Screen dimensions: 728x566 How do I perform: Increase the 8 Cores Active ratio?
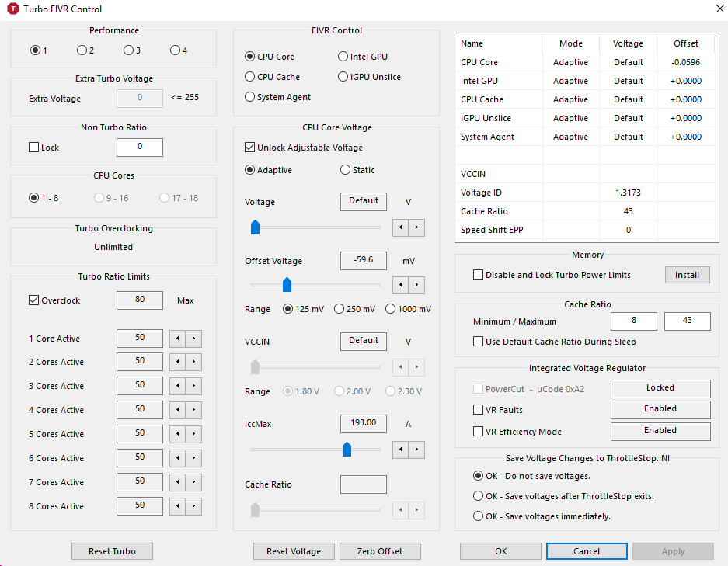coord(194,506)
